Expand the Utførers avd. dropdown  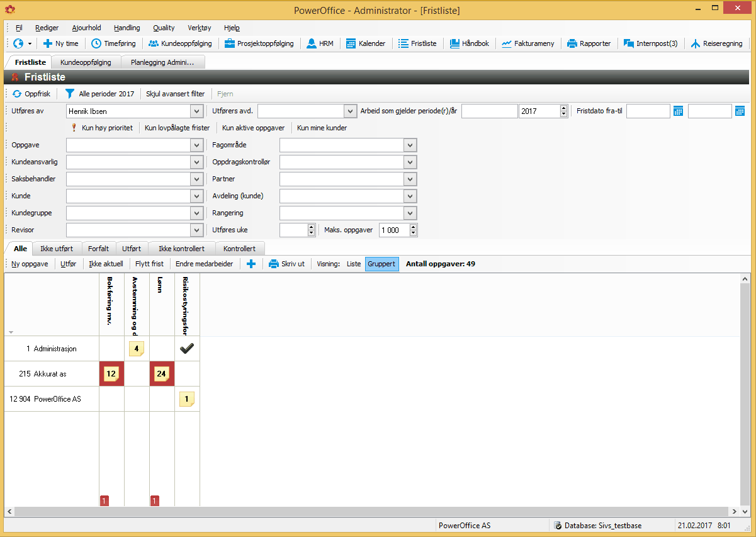point(351,111)
